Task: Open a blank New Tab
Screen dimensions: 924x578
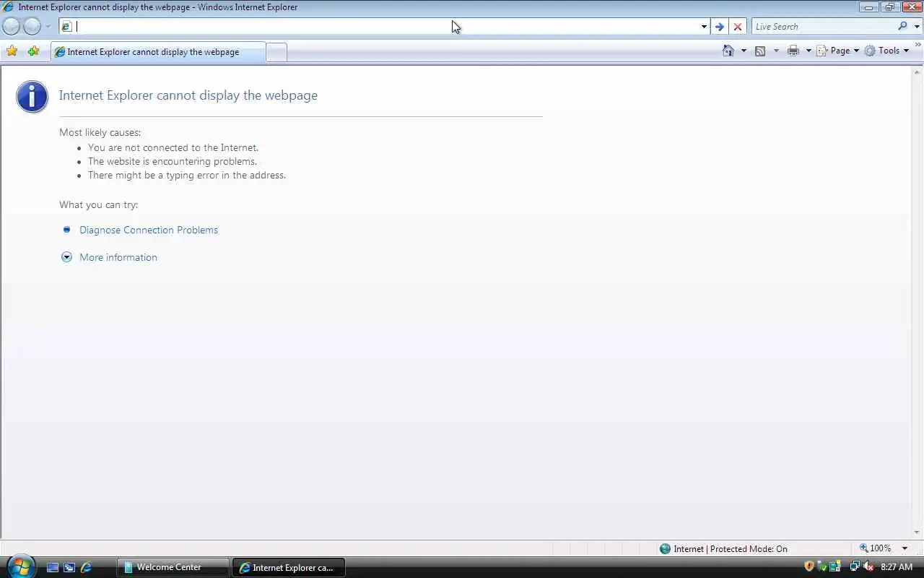Action: click(276, 52)
